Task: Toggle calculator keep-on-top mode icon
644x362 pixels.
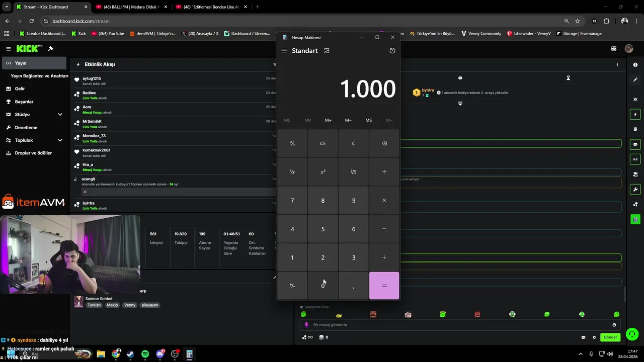Action: [x=327, y=51]
